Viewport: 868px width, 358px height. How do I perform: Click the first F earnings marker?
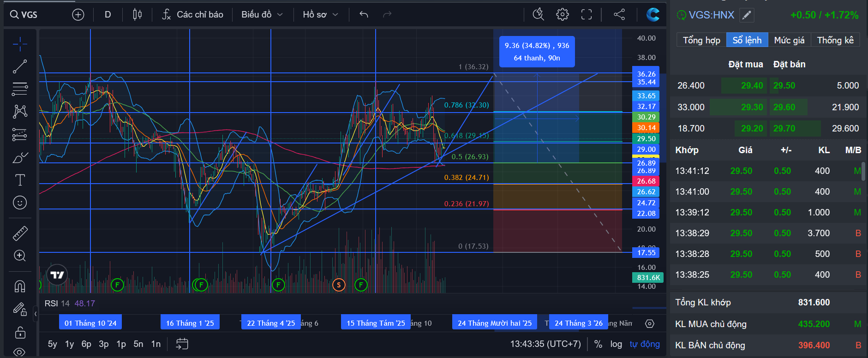pyautogui.click(x=117, y=285)
